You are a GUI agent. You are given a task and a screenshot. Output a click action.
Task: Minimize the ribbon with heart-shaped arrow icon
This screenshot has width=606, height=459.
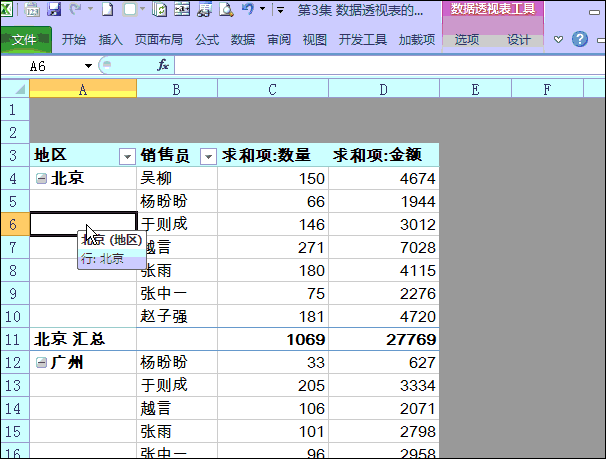558,40
